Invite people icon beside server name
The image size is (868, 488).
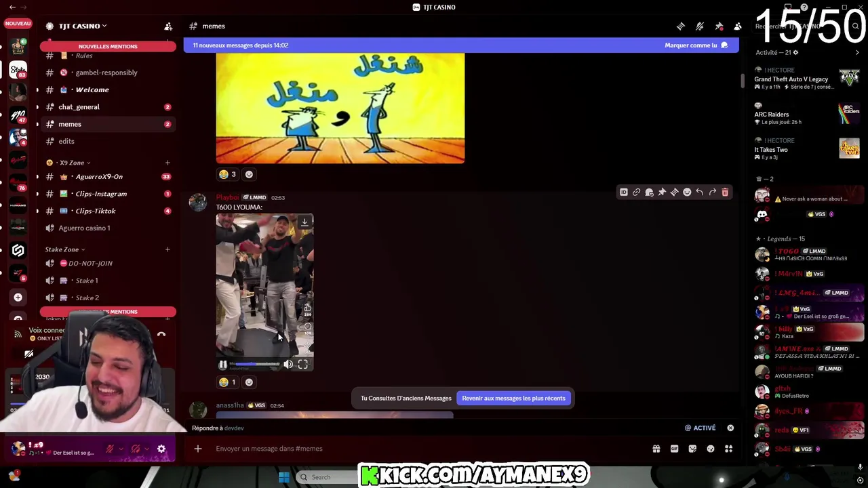(168, 26)
